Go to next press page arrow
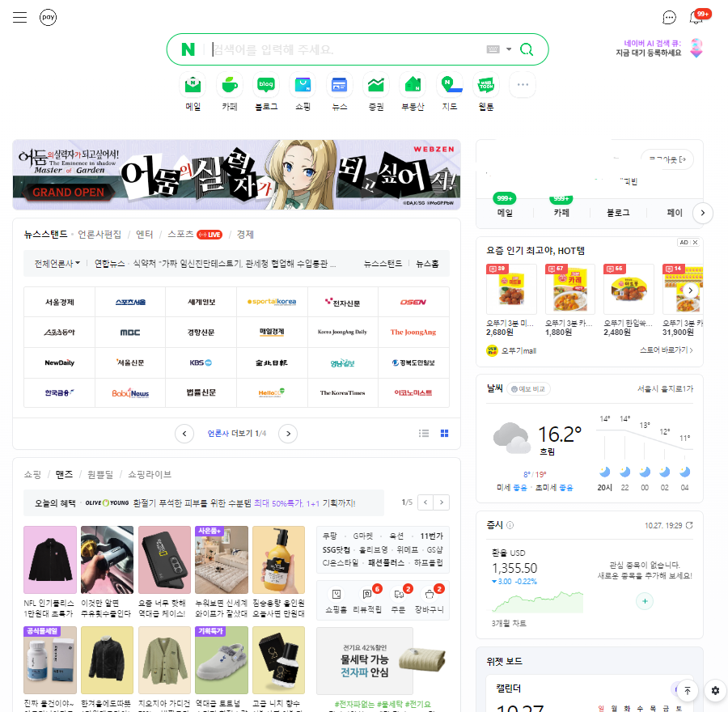Viewport: 728px width, 712px height. (x=288, y=434)
